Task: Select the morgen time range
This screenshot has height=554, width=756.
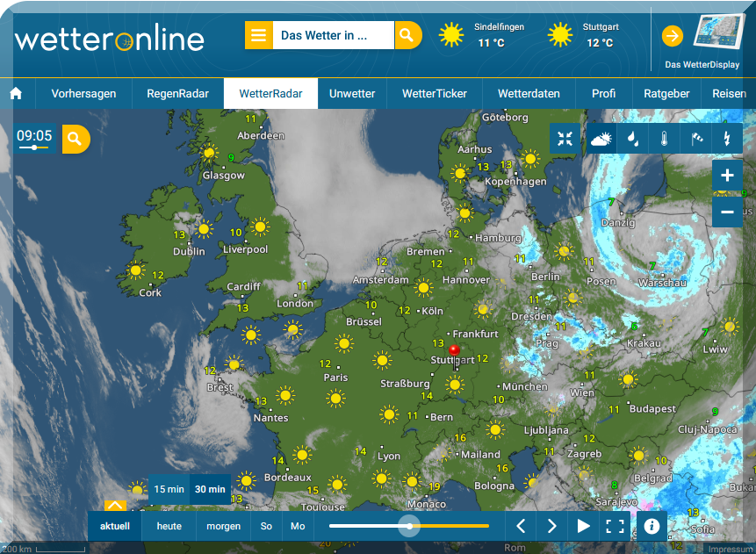Action: [224, 526]
